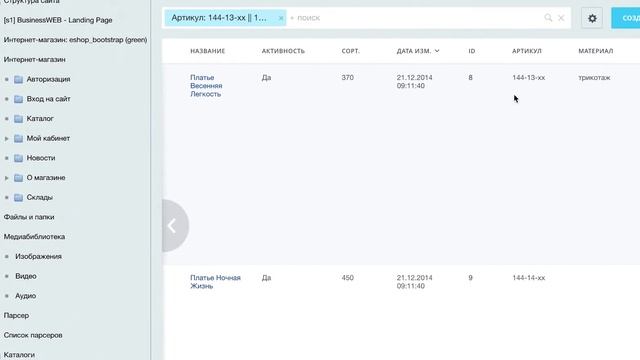Viewport: 640px width, 360px height.
Task: Click the Авторизация folder icon
Action: [x=18, y=79]
